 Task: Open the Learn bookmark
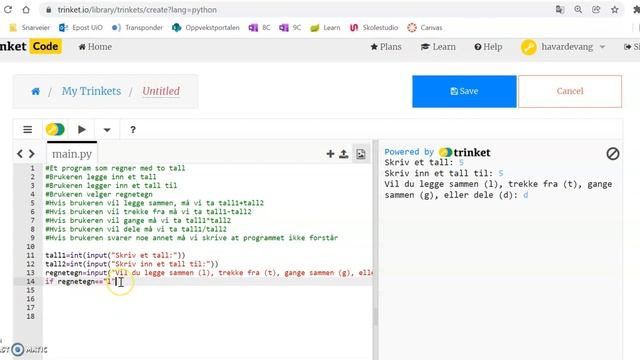tap(325, 28)
